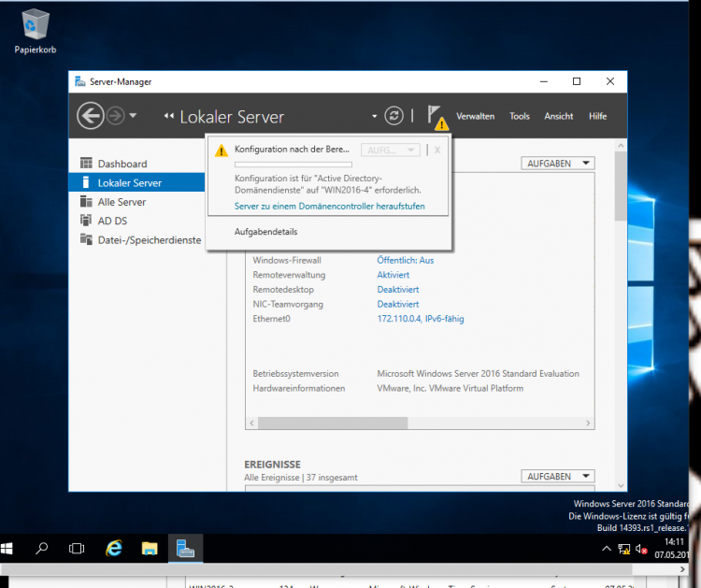Viewport: 701px width, 588px height.
Task: Open the notifications flag with warning
Action: 436,116
